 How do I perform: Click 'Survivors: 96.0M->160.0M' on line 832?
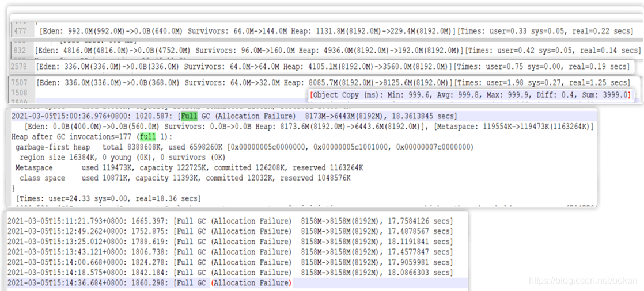coord(245,51)
